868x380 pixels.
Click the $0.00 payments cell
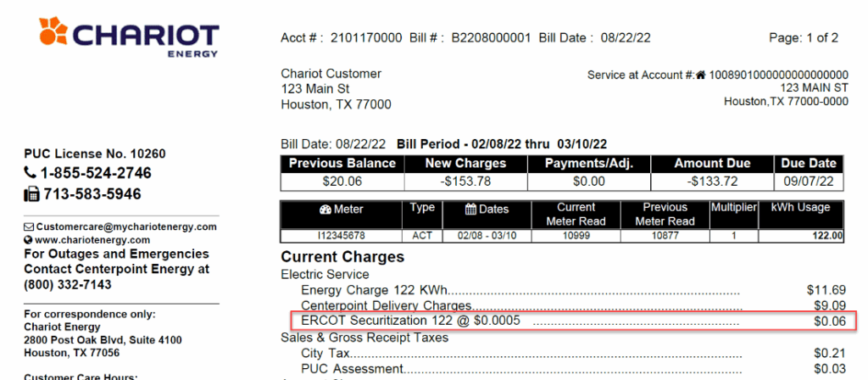click(x=589, y=182)
